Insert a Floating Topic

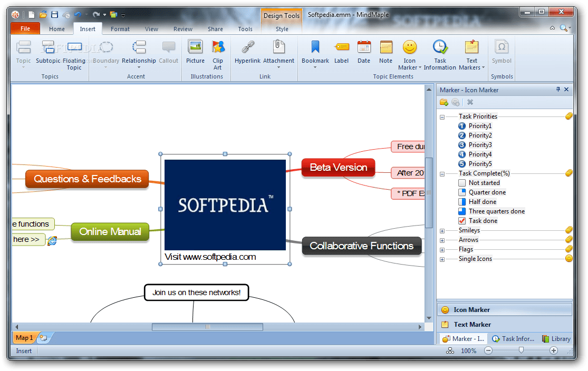coord(74,55)
